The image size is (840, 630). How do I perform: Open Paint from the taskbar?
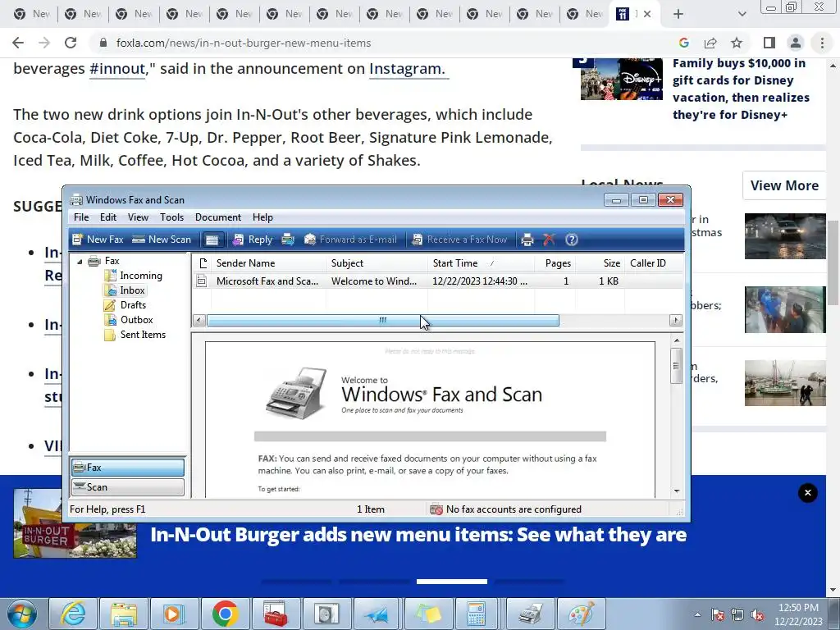(582, 614)
